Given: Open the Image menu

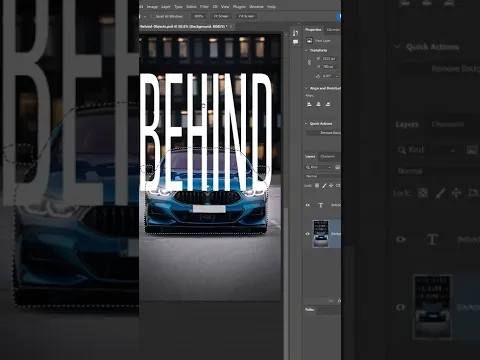Looking at the screenshot, I should click(x=152, y=7).
